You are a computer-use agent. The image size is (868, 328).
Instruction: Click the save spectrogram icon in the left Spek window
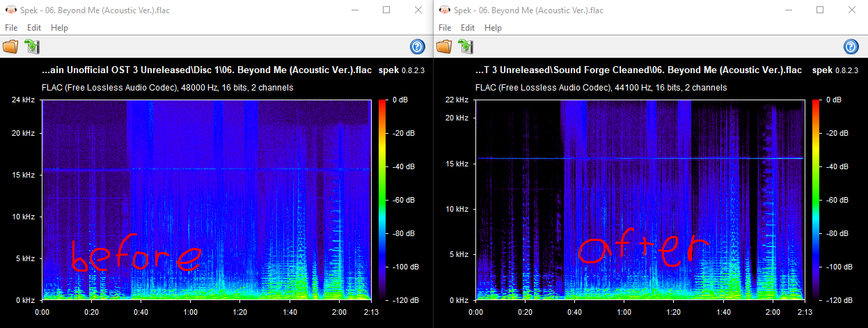point(32,47)
